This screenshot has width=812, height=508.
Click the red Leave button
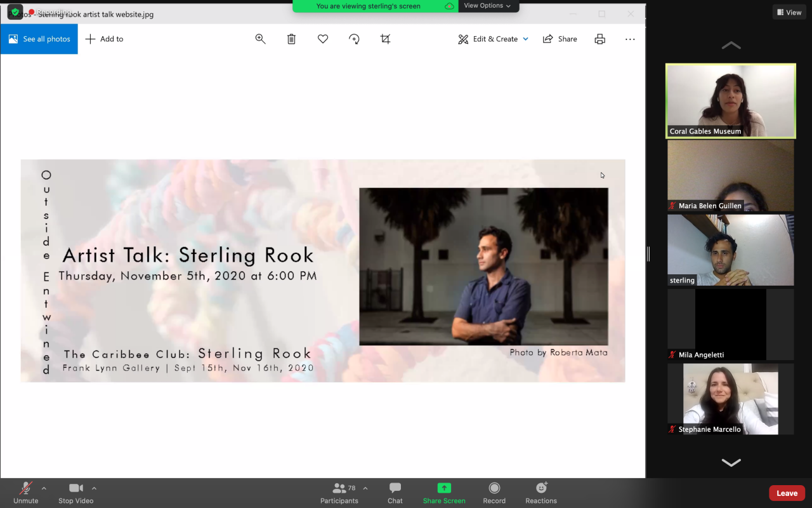click(x=787, y=493)
